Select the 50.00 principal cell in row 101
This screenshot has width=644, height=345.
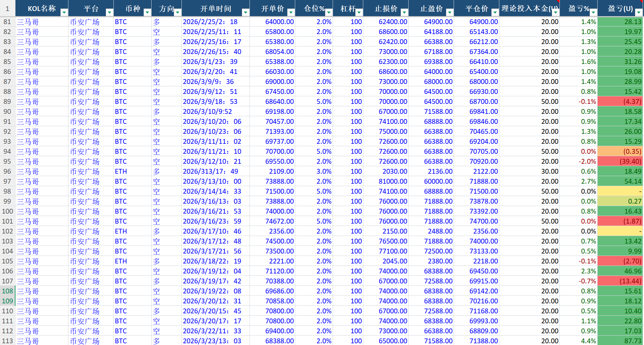(x=529, y=221)
